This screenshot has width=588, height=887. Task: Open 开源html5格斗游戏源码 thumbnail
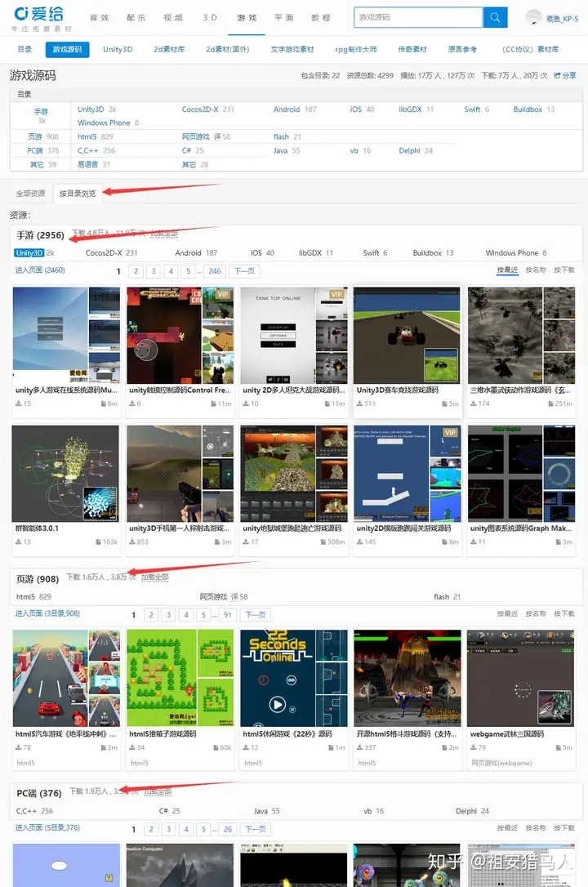tap(407, 678)
